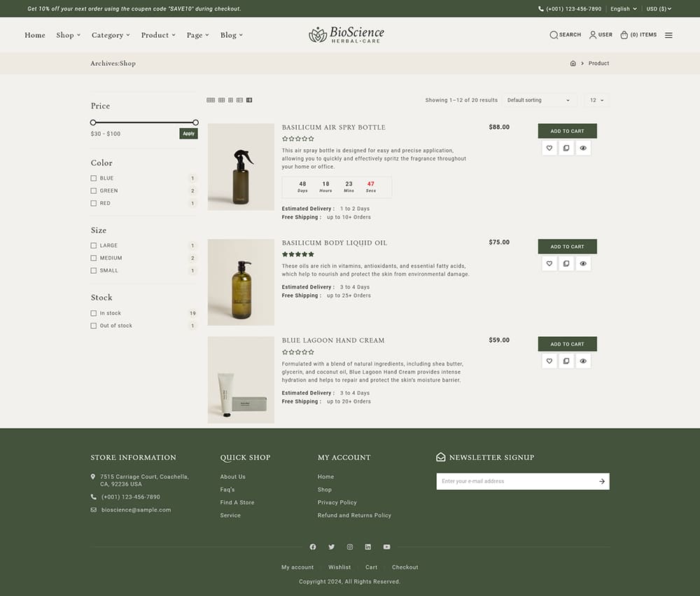
Task: Open the Privacy Policy footer link
Action: pyautogui.click(x=337, y=502)
